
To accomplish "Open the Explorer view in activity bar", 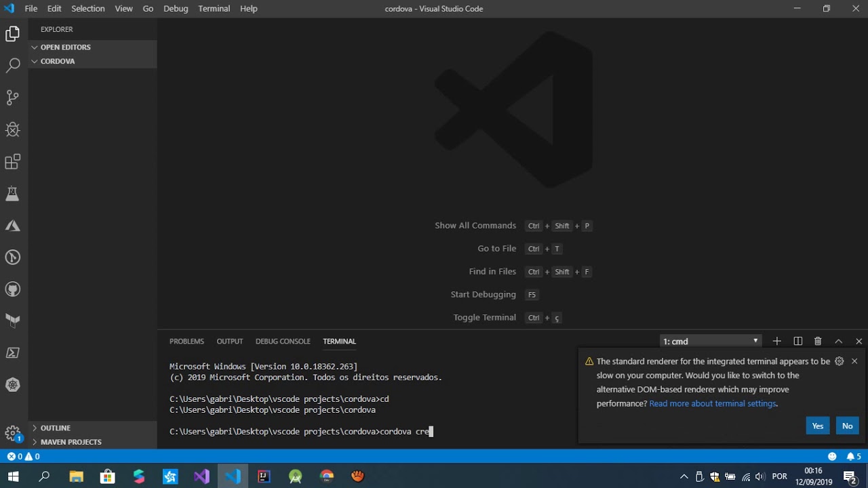I will pos(13,34).
